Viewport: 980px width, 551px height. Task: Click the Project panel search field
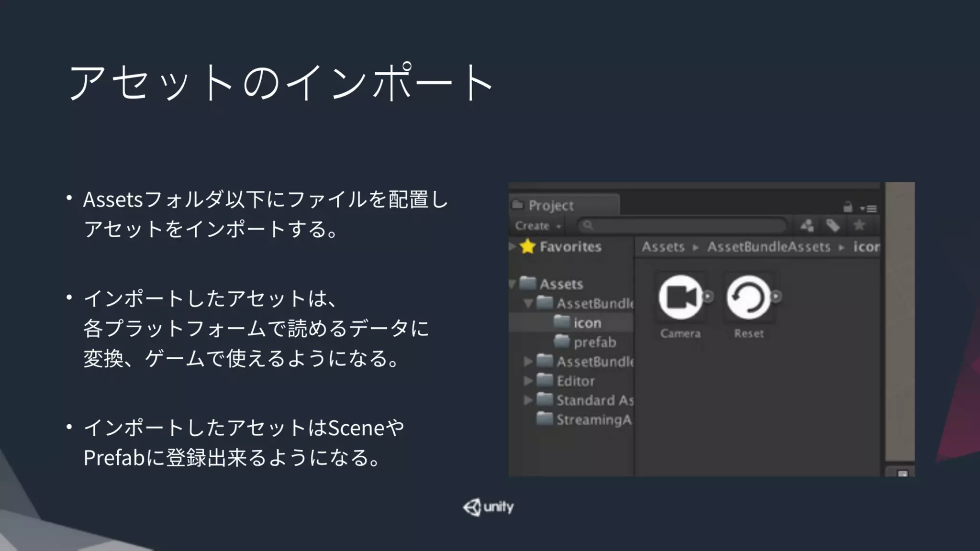(682, 225)
